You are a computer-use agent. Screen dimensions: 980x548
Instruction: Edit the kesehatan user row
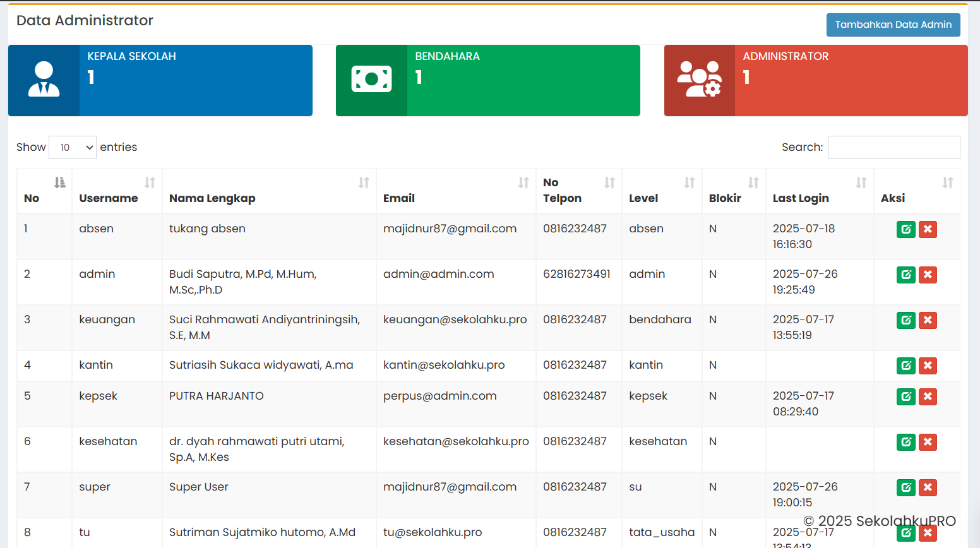tap(906, 442)
